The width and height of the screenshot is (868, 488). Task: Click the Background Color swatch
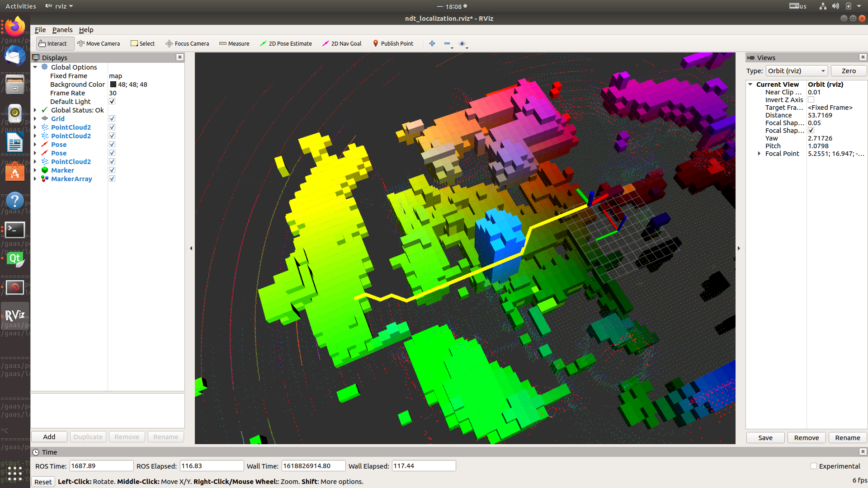coord(113,84)
